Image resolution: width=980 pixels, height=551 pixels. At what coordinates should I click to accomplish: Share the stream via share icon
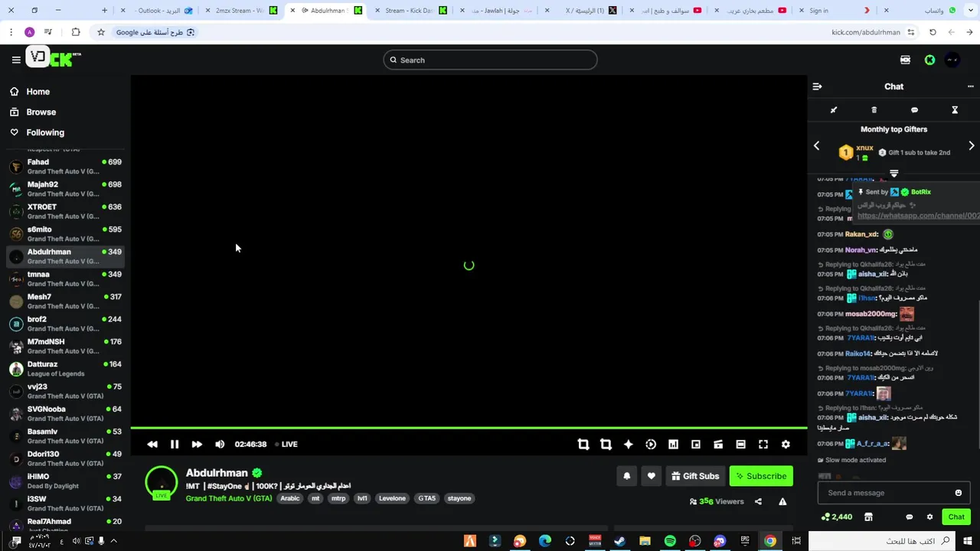(758, 502)
